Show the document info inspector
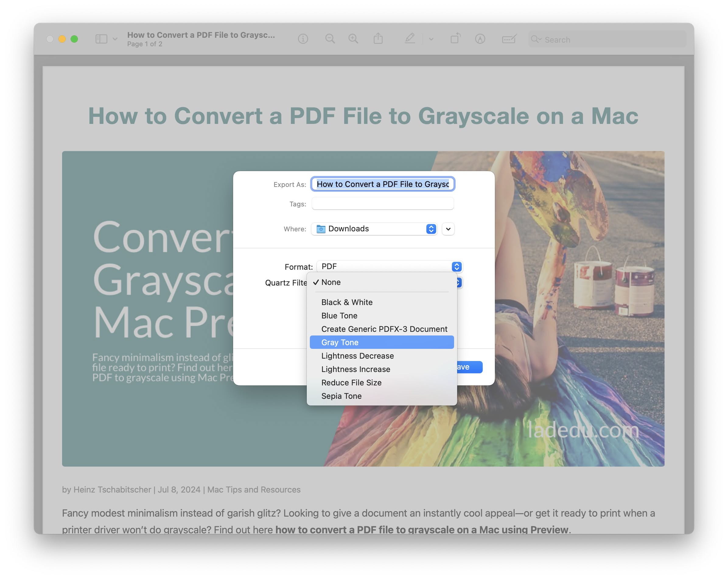This screenshot has width=728, height=579. click(303, 39)
